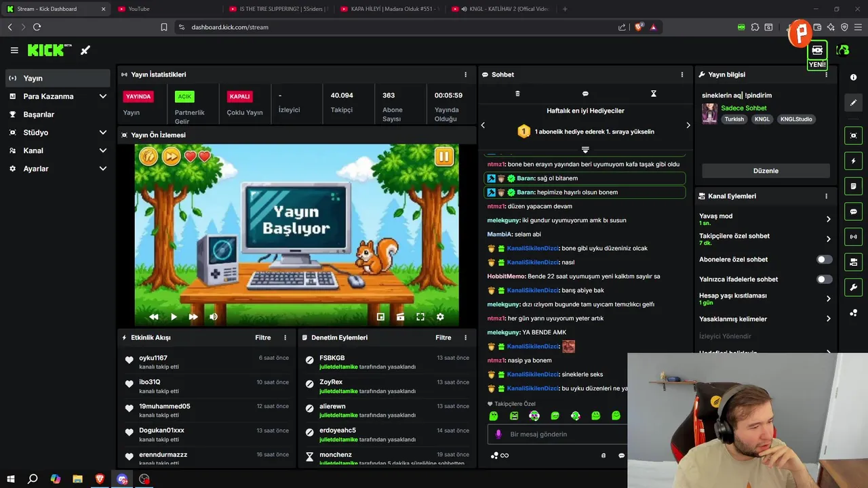The image size is (868, 488).
Task: Select Başarılar in the left sidebar
Action: [x=58, y=114]
